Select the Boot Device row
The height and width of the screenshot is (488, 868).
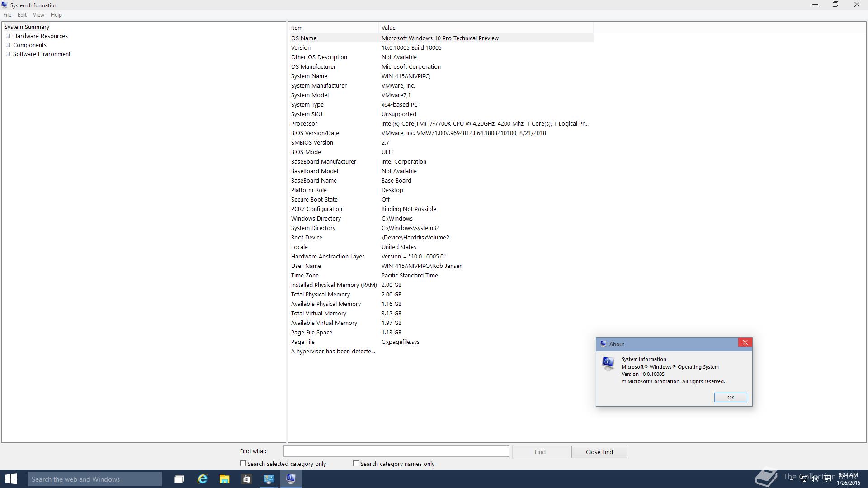(x=441, y=237)
